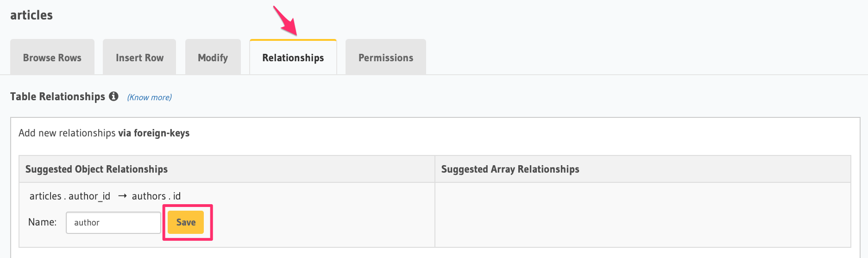
Task: Follow the Know more link
Action: [149, 97]
